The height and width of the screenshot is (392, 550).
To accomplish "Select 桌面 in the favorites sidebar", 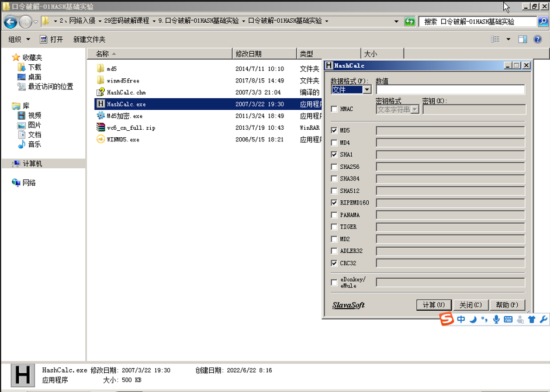I will (34, 77).
